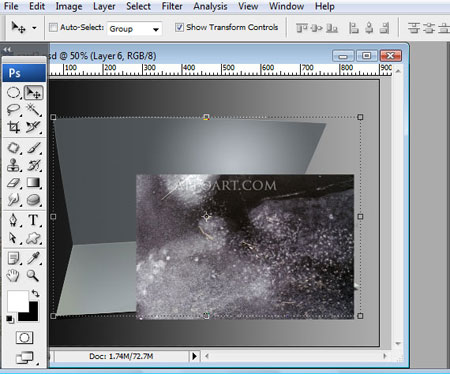
Task: Choose the Magic Wand tool
Action: tap(33, 110)
